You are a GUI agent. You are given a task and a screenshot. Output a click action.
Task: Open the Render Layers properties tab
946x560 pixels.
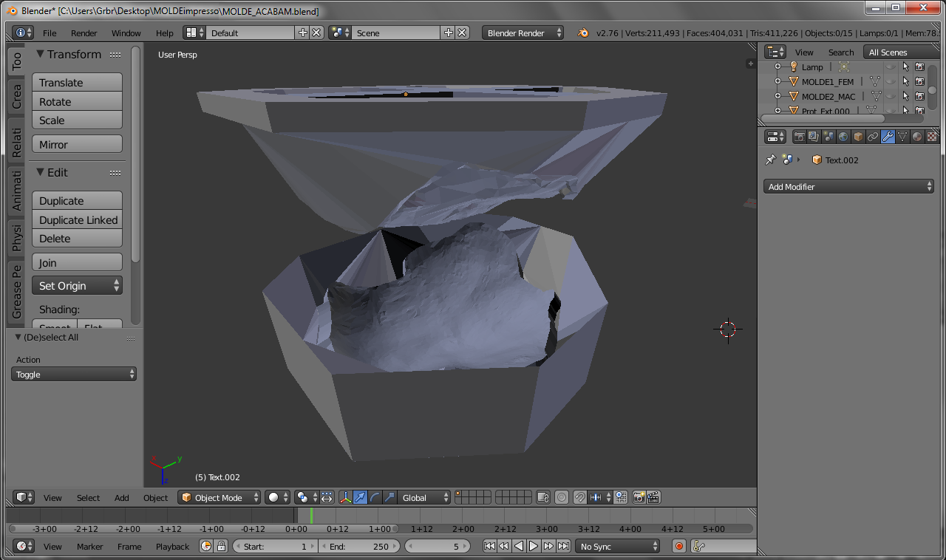click(x=814, y=137)
